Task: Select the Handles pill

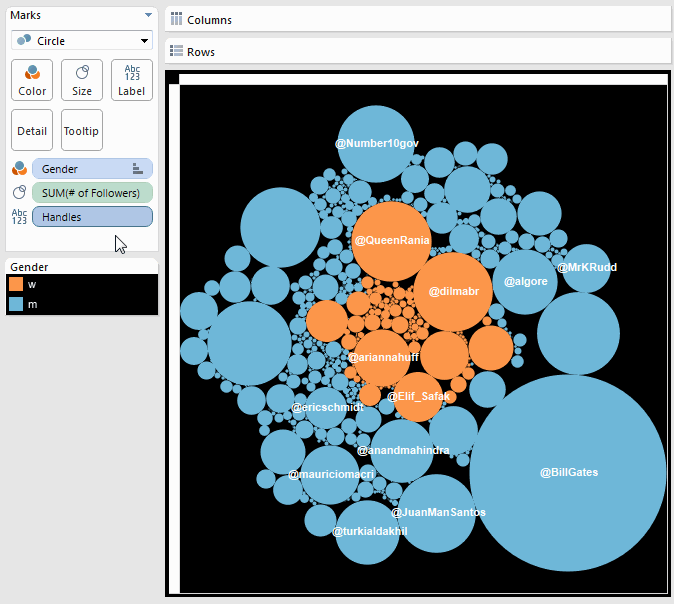Action: (x=92, y=217)
